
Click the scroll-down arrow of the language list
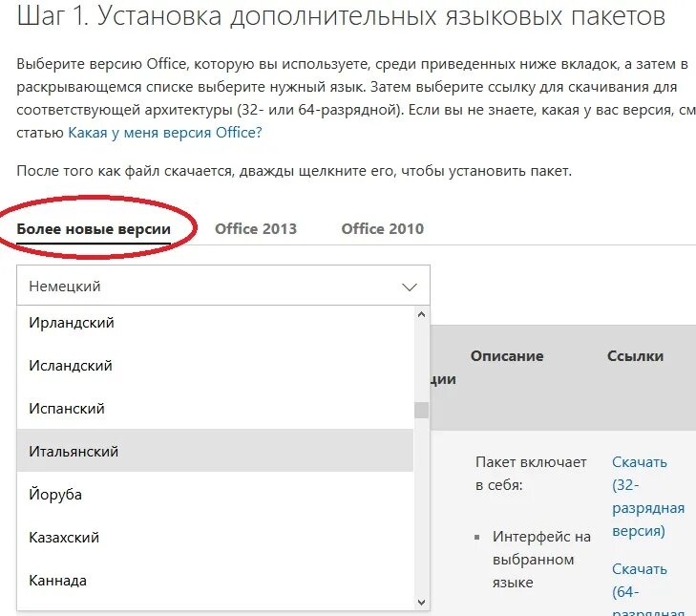pyautogui.click(x=422, y=603)
